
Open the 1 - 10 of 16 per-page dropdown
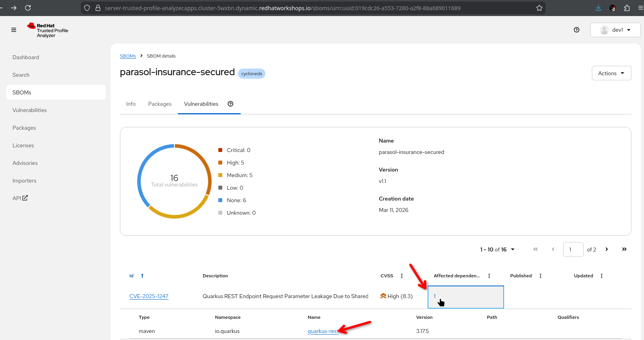click(497, 250)
